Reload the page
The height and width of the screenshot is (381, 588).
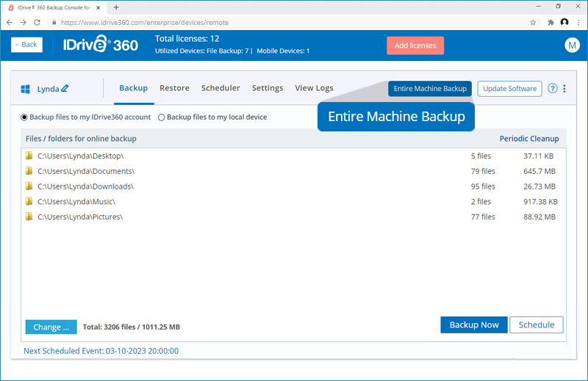(x=37, y=23)
